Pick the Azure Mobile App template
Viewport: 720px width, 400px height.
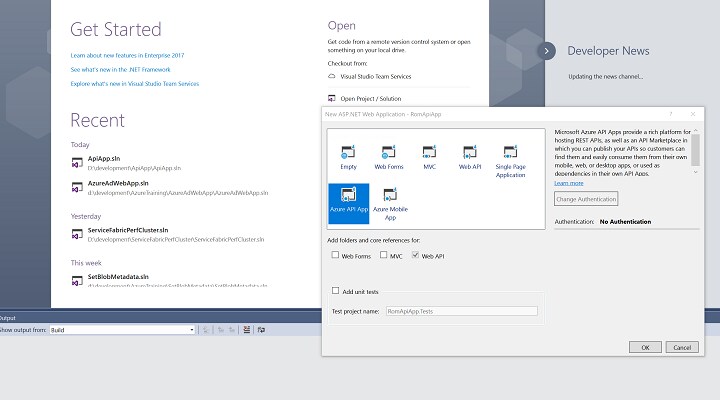tap(390, 203)
